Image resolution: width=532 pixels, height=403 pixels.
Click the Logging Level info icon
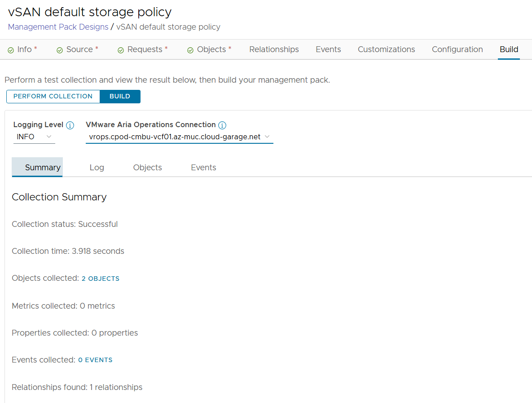coord(70,125)
